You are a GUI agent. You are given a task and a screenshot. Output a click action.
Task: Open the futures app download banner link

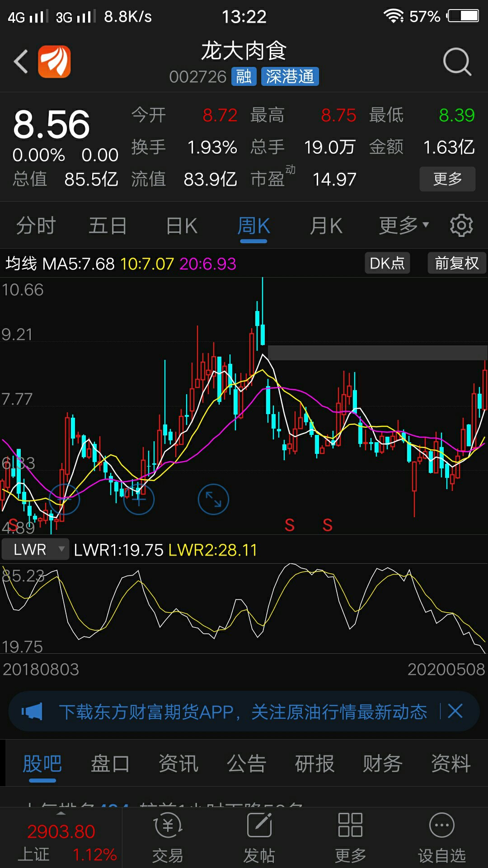(x=243, y=712)
